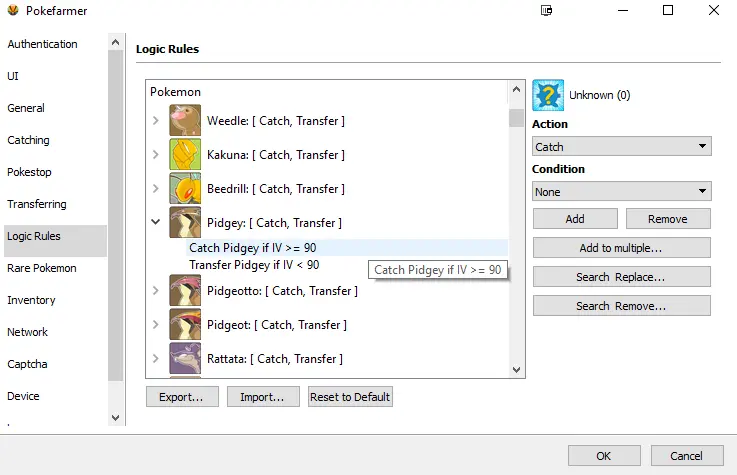Viewport: 737px width, 475px height.
Task: Expand the Weedle rule tree node
Action: click(x=156, y=121)
